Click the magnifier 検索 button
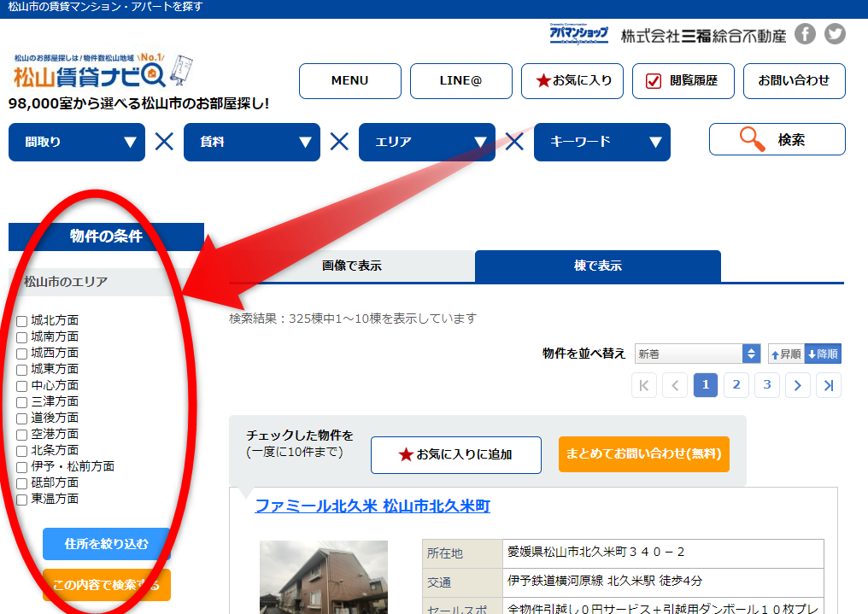This screenshot has width=868, height=614. click(777, 139)
